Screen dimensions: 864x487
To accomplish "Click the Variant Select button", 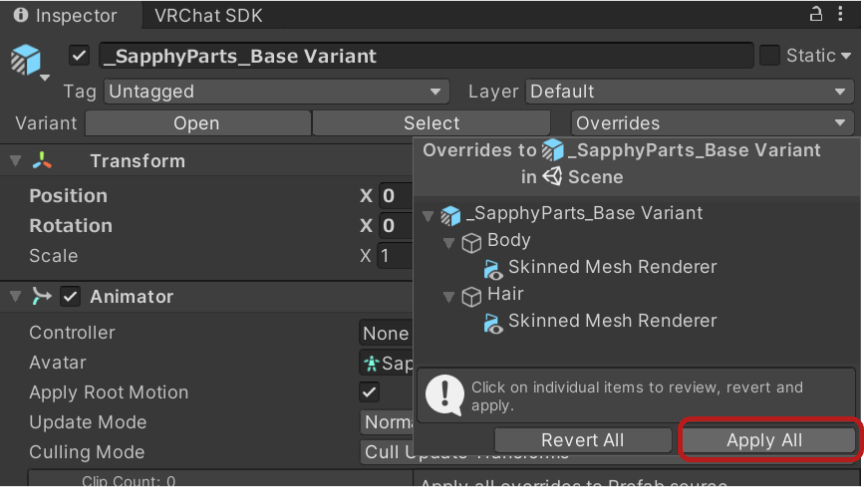I will (431, 123).
